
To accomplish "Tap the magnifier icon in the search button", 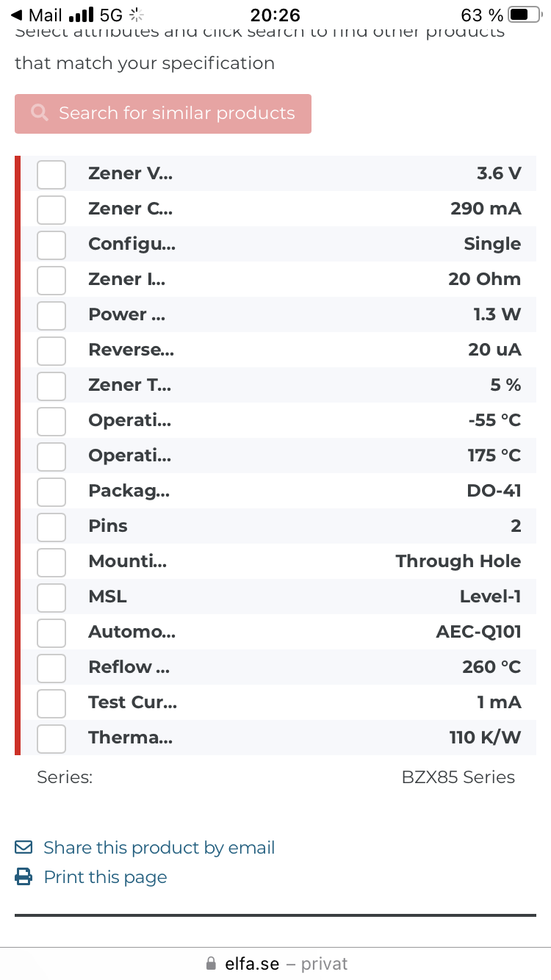I will (40, 113).
